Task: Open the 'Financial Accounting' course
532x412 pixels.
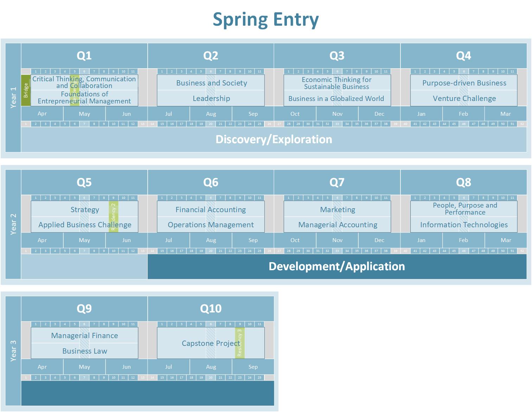Action: [x=211, y=209]
